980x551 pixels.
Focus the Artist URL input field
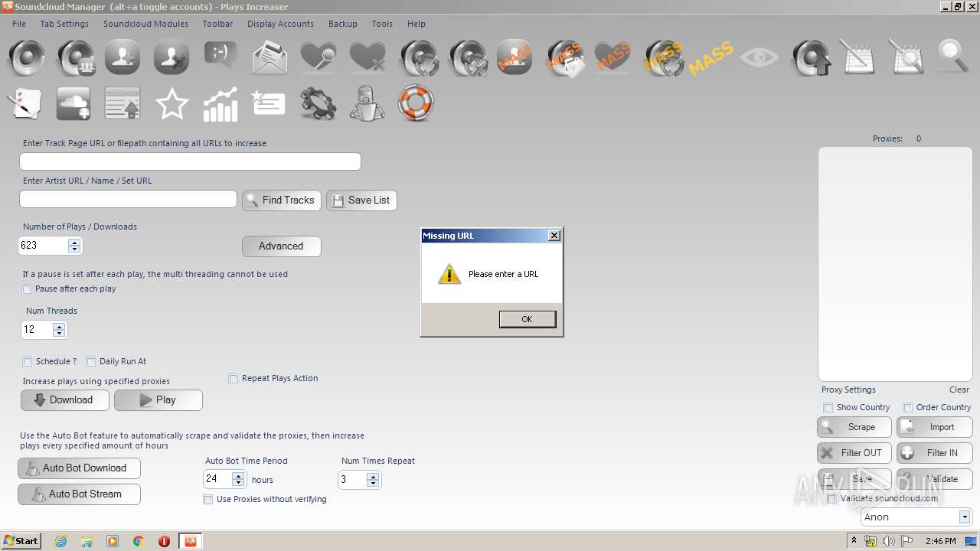point(128,199)
